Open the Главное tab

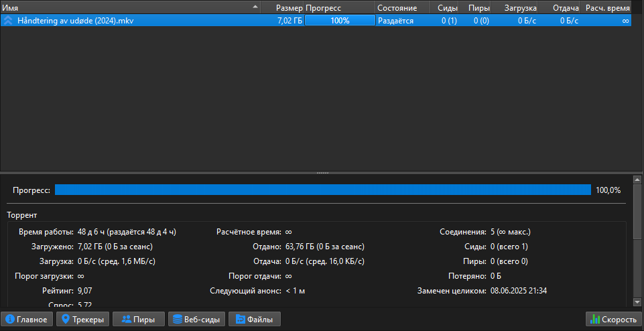(x=27, y=319)
